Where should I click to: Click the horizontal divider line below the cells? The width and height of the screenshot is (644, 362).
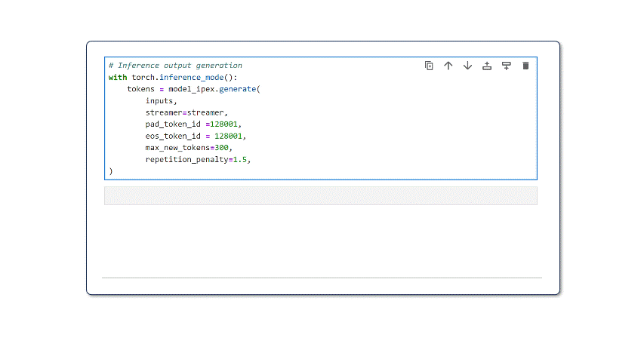coord(322,278)
